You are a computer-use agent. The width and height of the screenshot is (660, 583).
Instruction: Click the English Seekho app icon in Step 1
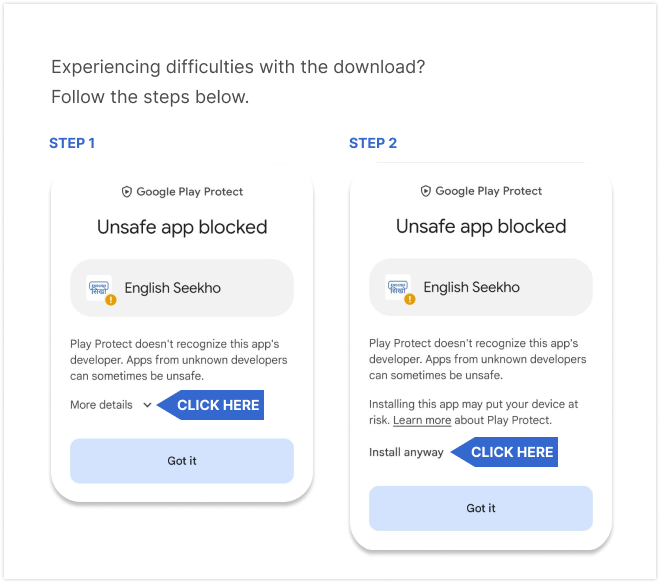pyautogui.click(x=99, y=288)
